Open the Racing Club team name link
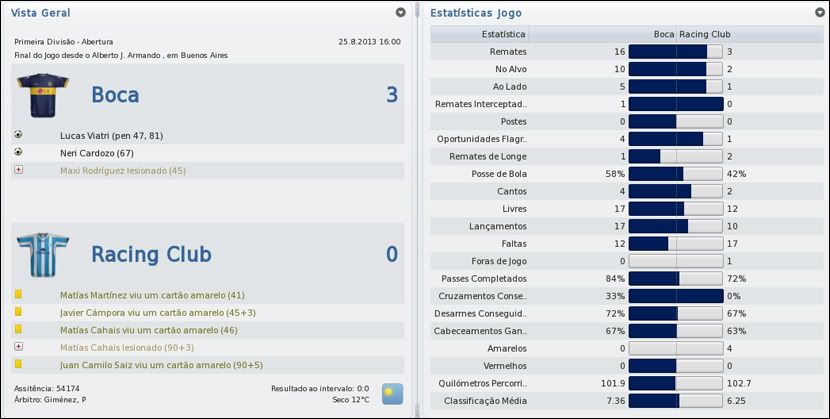830x419 pixels. pos(151,254)
